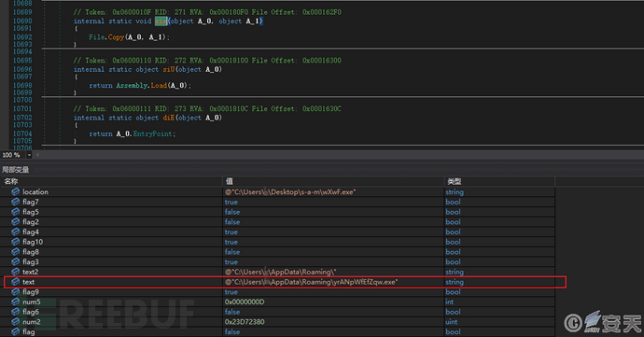Click the variable icon beside flag8
This screenshot has width=644, height=337.
point(16,251)
